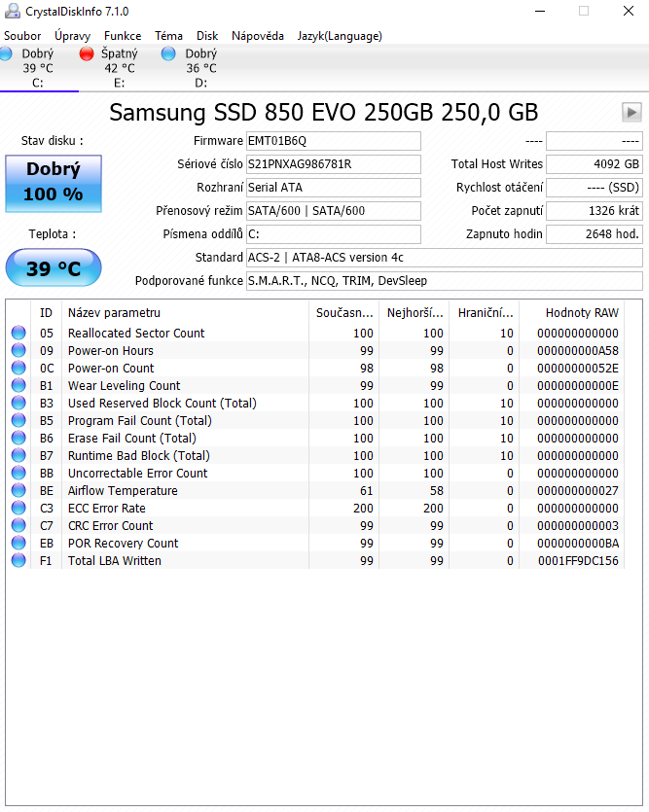Click status orb of Total LBA Written row

(x=18, y=561)
